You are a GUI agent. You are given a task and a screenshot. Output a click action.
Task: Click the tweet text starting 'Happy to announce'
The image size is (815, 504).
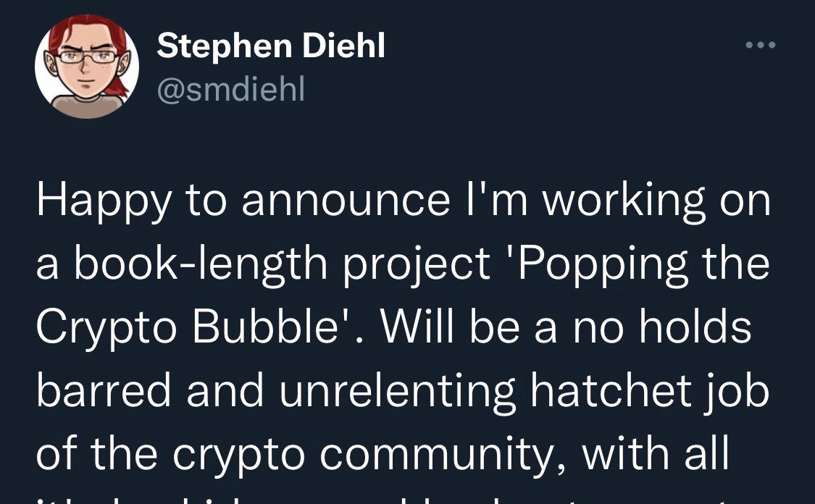[x=402, y=203]
